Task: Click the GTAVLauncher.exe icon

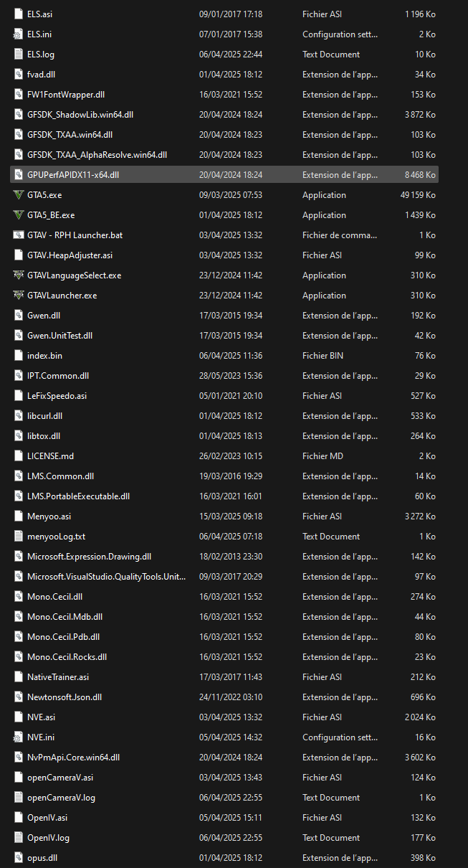Action: click(x=19, y=295)
